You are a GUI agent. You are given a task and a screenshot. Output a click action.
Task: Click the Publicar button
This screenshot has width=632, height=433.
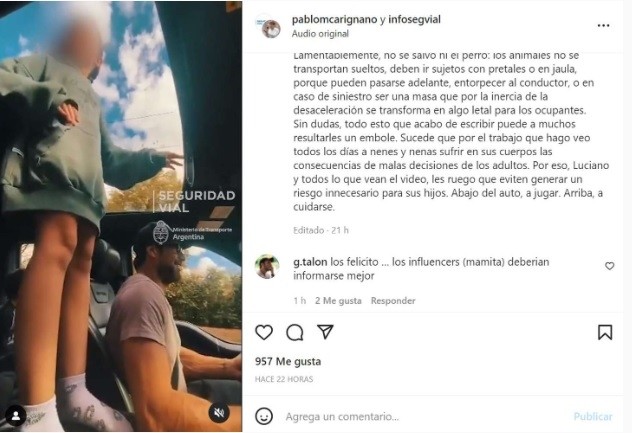(x=593, y=416)
